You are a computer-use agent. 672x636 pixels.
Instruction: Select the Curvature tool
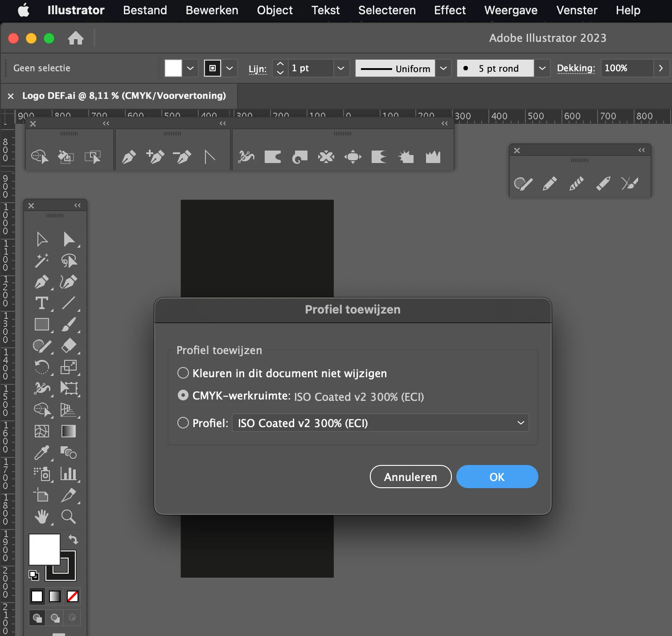click(x=69, y=282)
